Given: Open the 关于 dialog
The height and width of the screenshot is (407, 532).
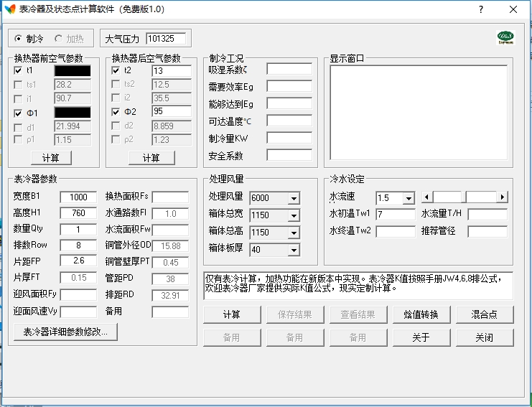Looking at the screenshot, I should point(421,337).
